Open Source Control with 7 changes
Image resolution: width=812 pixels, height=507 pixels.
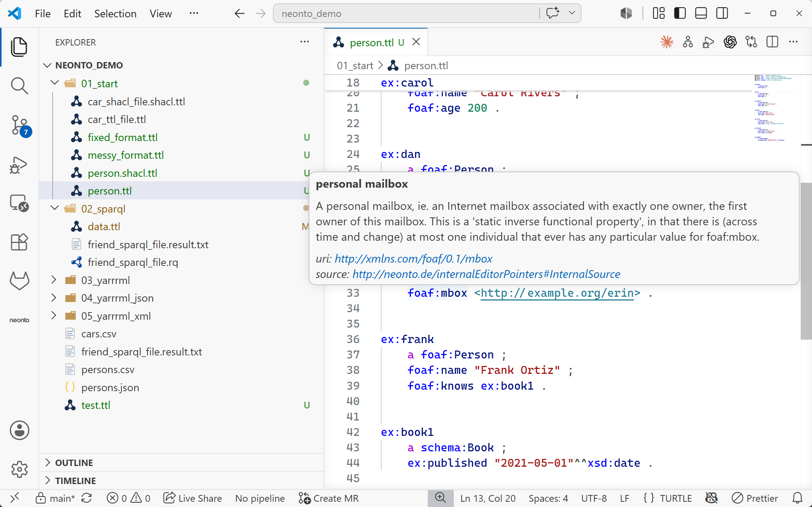(x=19, y=125)
